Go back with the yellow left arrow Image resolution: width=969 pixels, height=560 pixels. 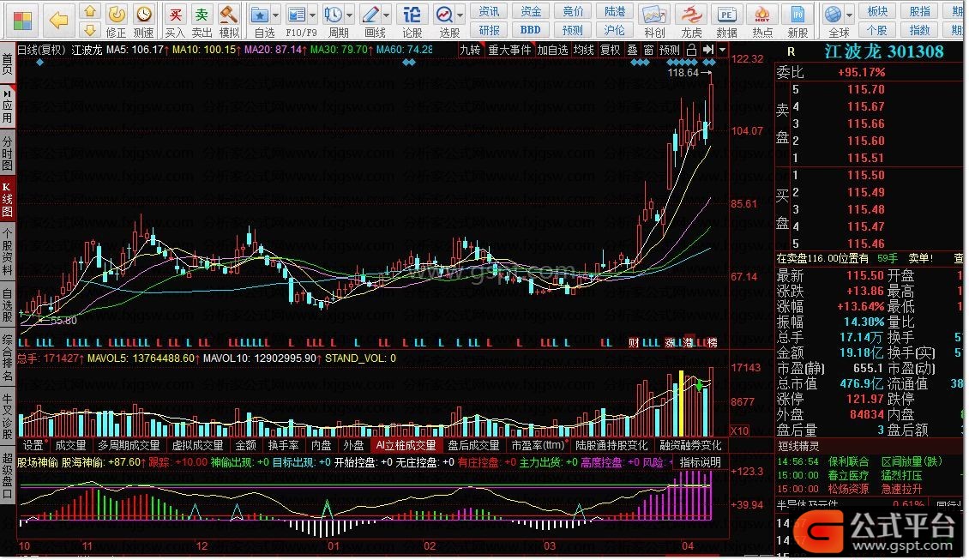(58, 21)
